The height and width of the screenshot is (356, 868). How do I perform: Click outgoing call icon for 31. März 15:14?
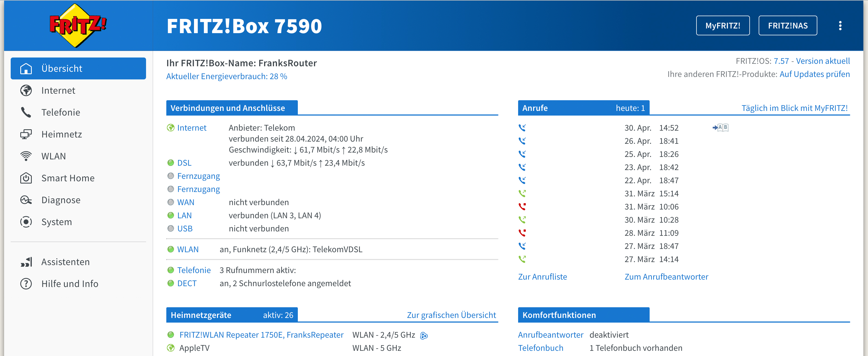tap(522, 193)
